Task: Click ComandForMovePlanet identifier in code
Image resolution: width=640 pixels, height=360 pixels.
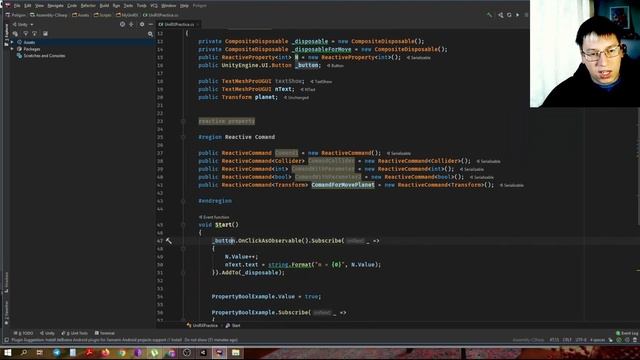Action: tap(343, 185)
